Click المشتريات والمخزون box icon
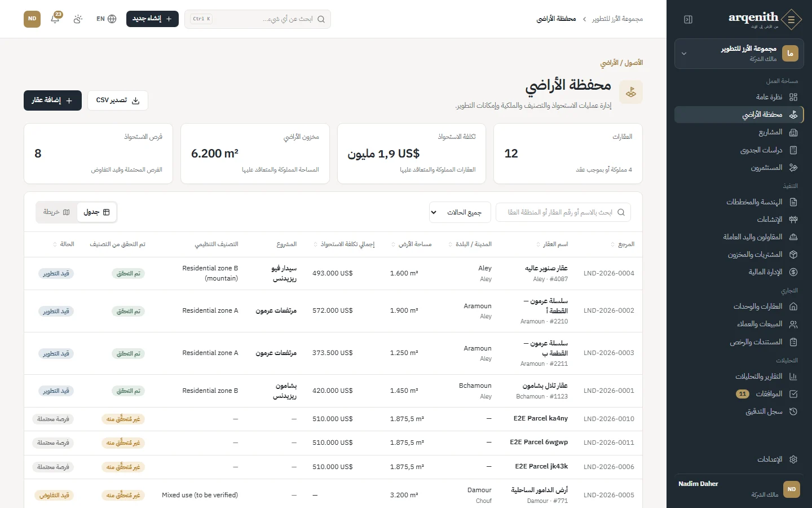Screen dimensions: 812x508 [x=793, y=255]
